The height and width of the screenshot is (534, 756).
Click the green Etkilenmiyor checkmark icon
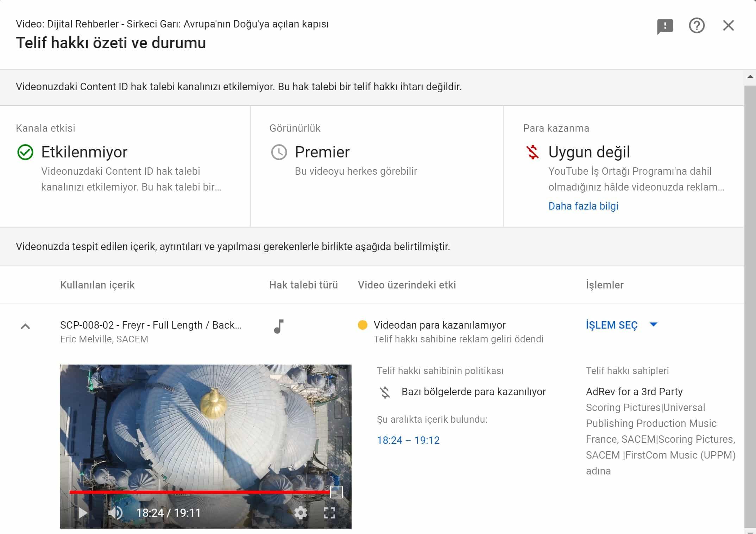(25, 152)
